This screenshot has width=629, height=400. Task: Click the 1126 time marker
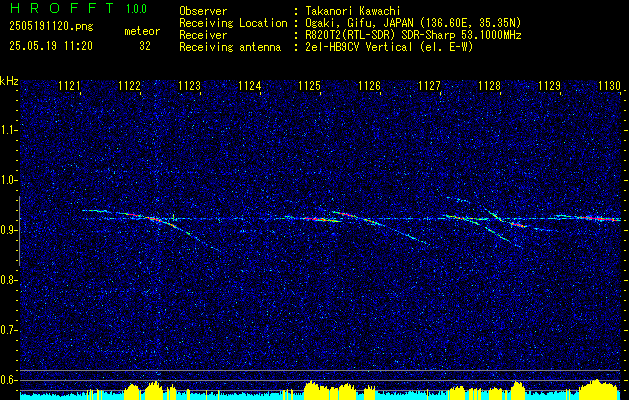369,85
